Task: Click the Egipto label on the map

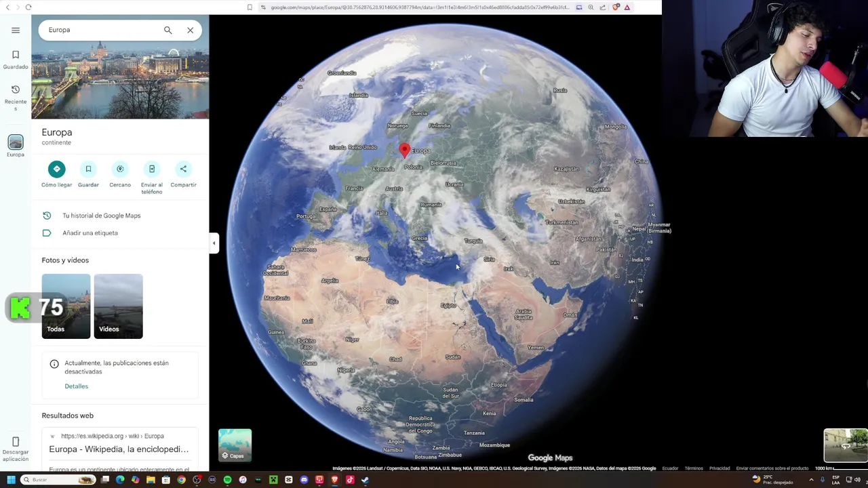Action: pos(448,306)
